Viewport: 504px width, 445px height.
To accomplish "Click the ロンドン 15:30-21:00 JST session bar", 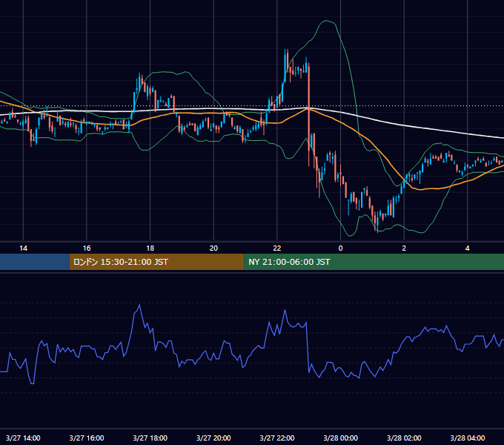I will pos(156,262).
